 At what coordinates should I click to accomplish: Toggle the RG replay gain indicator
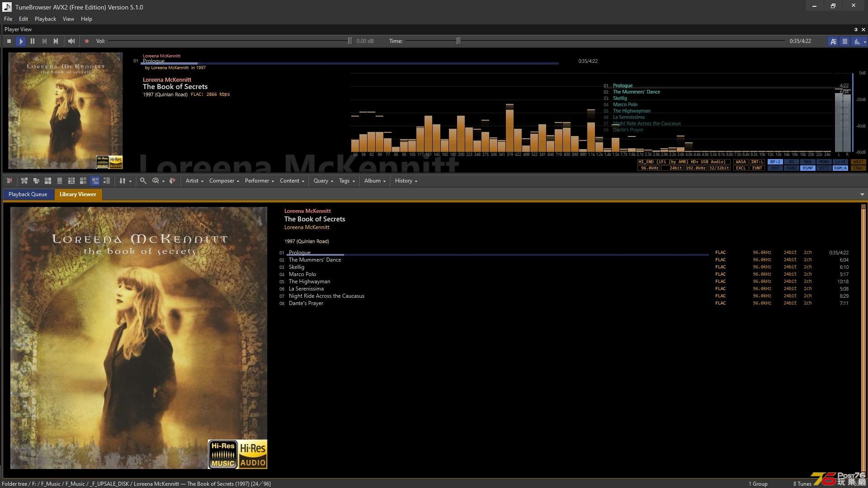point(791,162)
